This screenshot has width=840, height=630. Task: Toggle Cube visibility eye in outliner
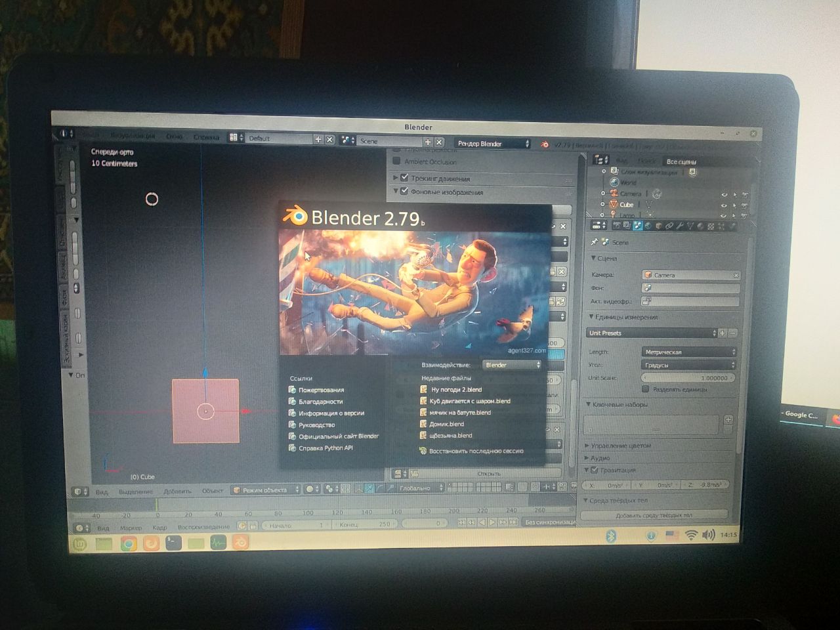[x=724, y=205]
